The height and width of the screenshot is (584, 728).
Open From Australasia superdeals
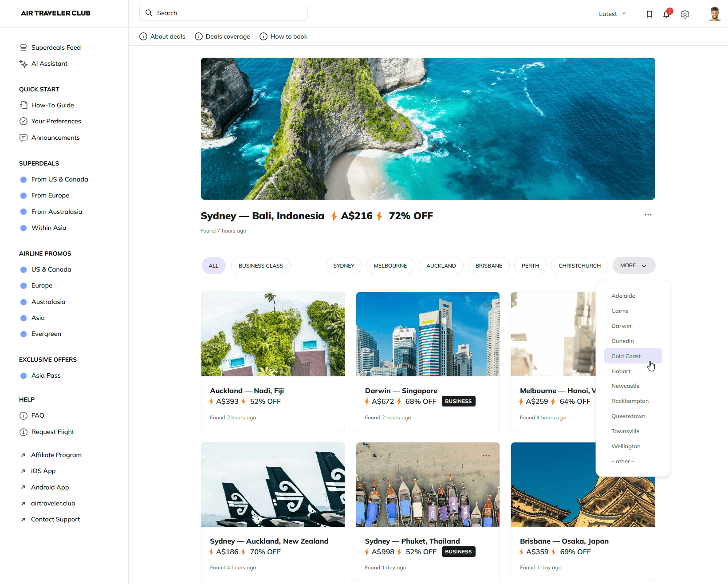coord(57,212)
